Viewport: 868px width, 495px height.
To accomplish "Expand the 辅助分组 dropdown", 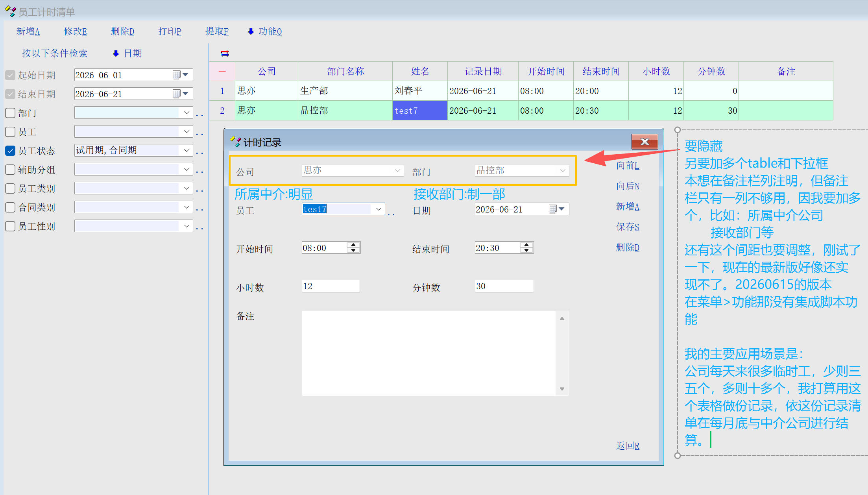I will 187,169.
